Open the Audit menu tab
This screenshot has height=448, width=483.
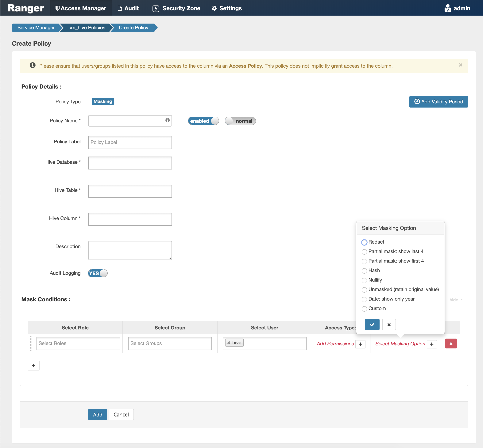(128, 8)
